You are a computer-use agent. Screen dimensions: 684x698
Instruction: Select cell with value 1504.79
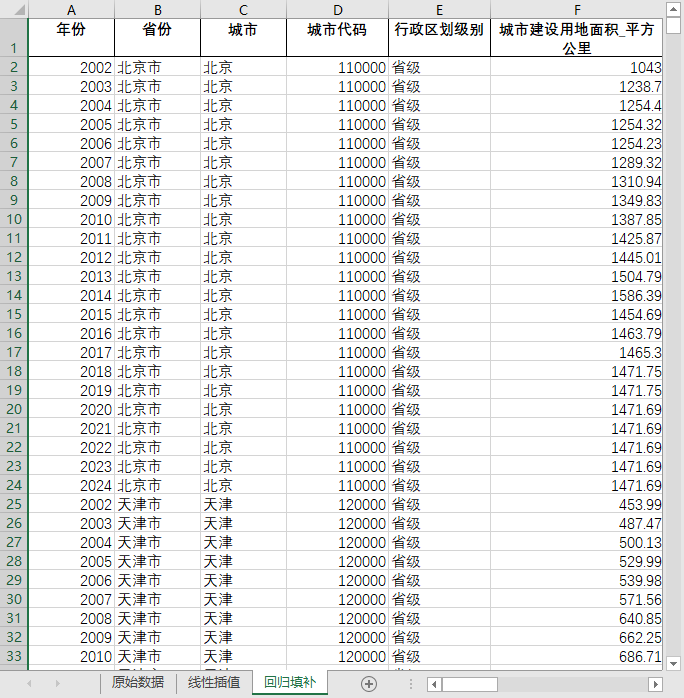(x=576, y=276)
